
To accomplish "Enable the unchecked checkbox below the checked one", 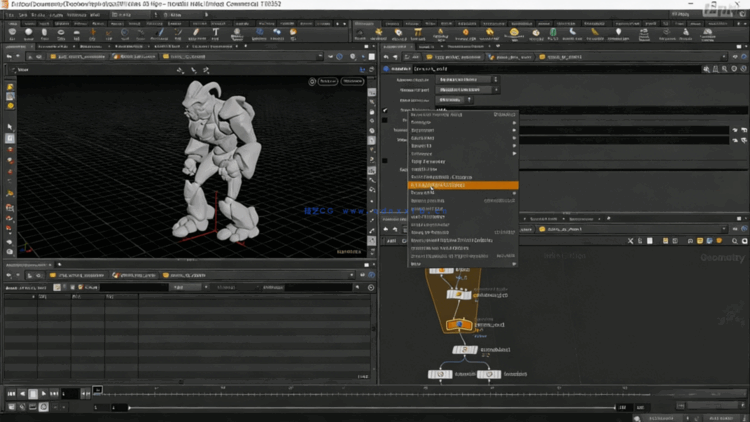I will coord(386,121).
